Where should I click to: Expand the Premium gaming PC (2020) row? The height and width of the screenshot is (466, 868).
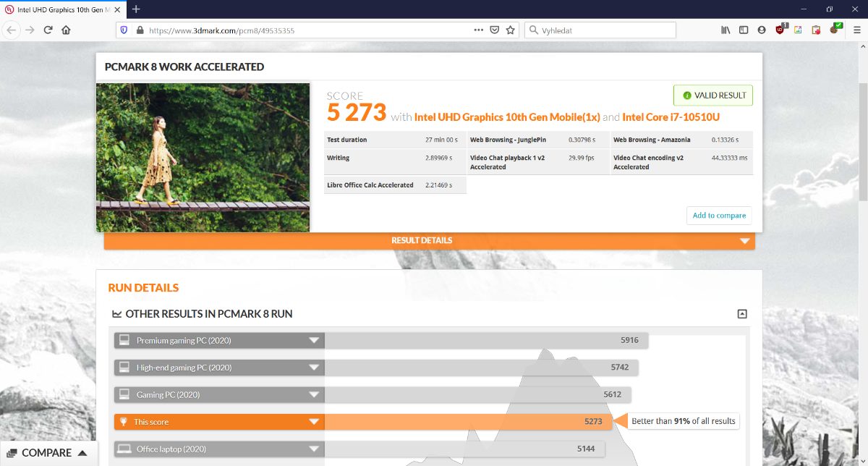(x=314, y=340)
